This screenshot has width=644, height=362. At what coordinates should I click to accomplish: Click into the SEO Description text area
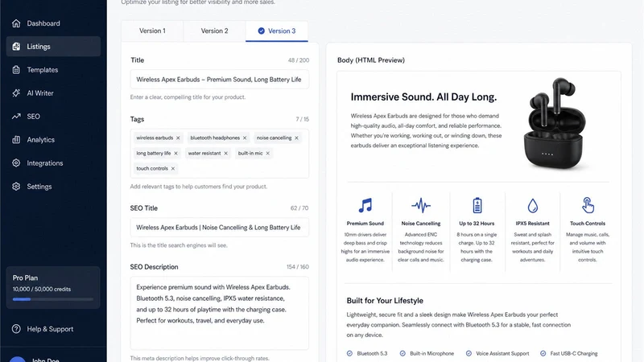point(219,313)
